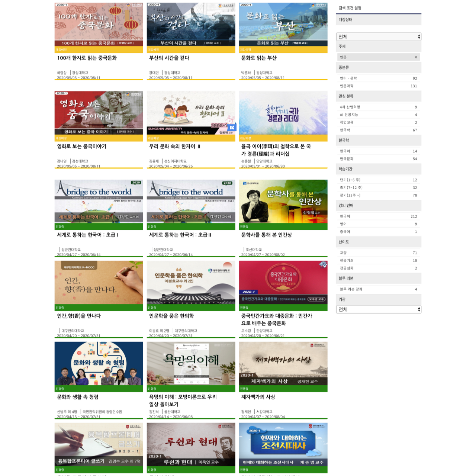Select the 전공심화 difficulty filter
The image size is (476, 476).
379,268
